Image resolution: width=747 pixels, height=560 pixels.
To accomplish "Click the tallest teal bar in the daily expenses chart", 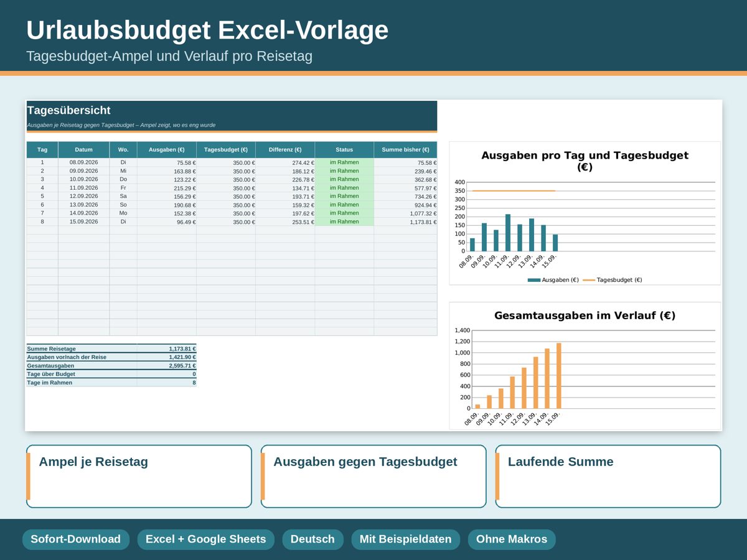I will click(508, 233).
